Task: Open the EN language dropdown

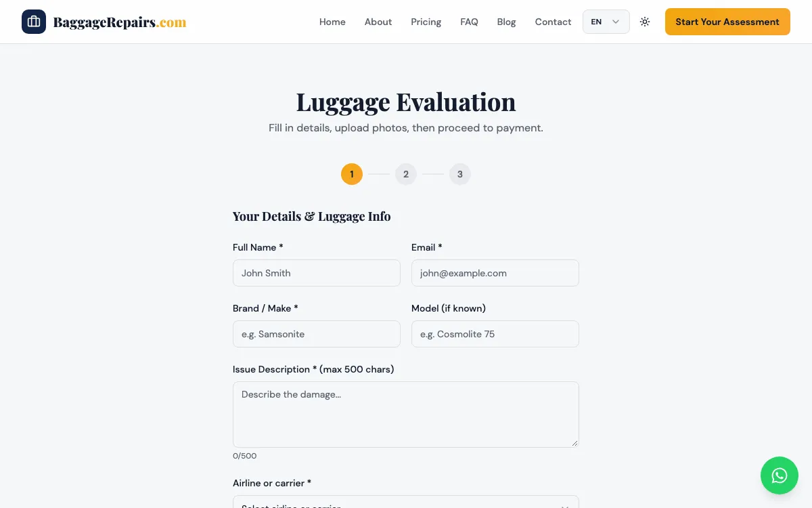Action: pos(606,22)
